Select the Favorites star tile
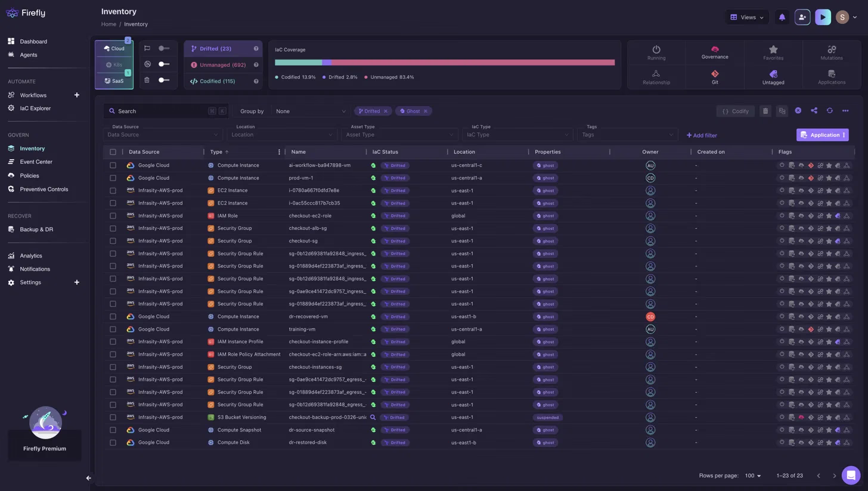 (773, 53)
